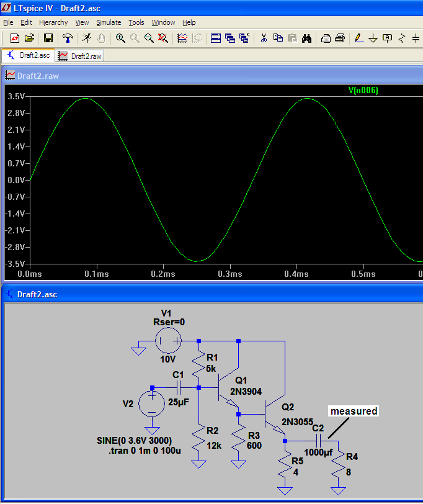This screenshot has height=504, width=423.
Task: Open the Edit menu
Action: coord(26,22)
